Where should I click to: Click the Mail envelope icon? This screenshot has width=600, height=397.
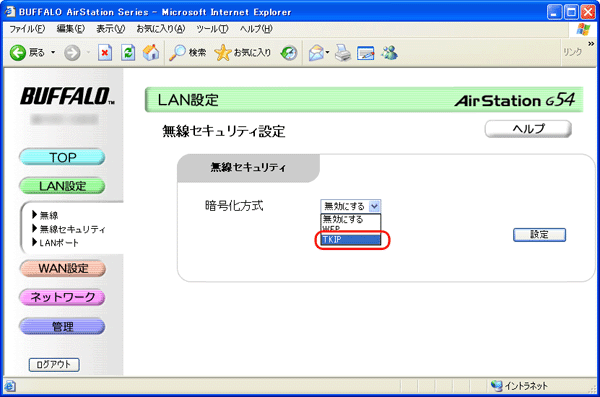tap(316, 53)
